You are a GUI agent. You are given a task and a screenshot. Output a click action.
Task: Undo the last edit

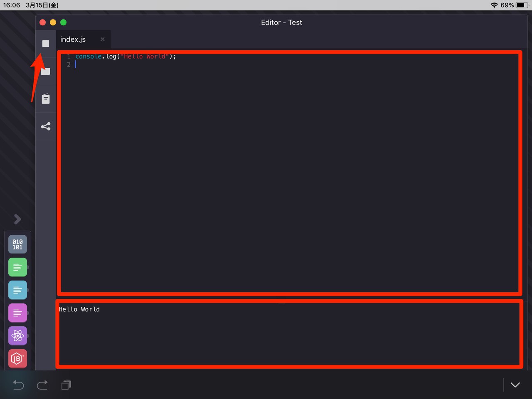(18, 385)
